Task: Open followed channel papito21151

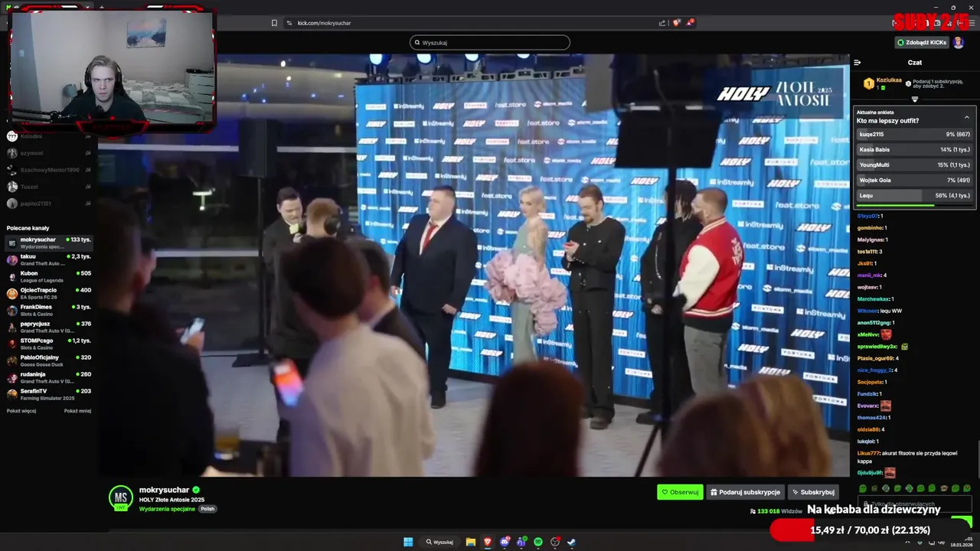Action: [49, 204]
